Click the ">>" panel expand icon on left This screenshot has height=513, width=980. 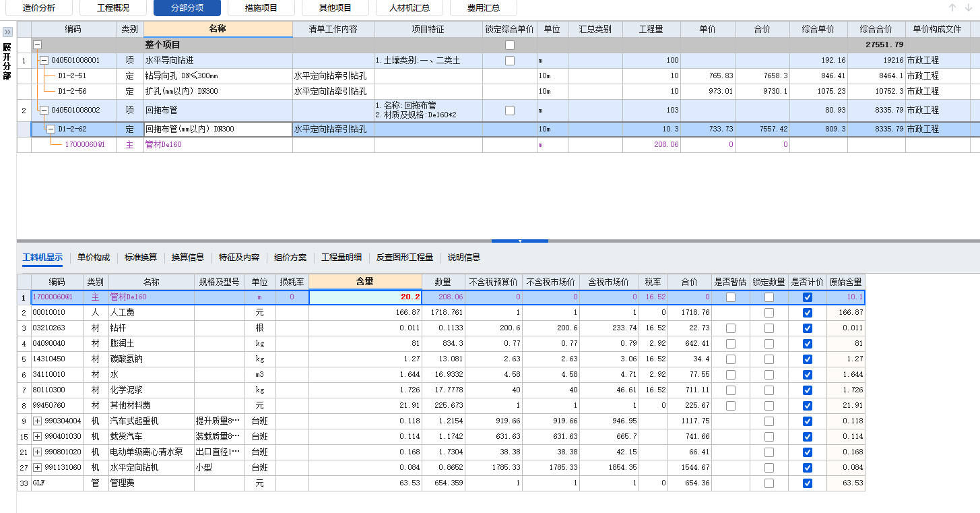click(7, 31)
